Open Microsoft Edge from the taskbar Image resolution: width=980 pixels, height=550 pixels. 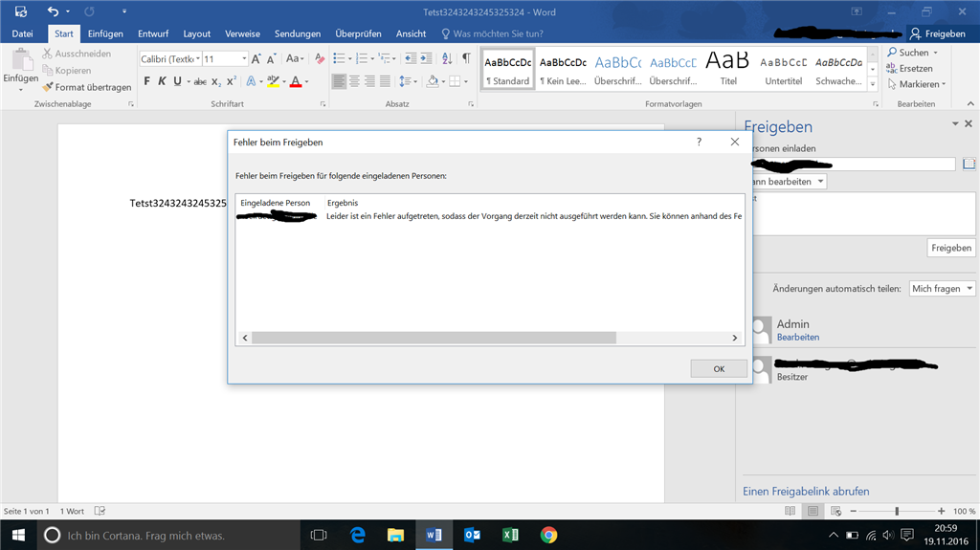[x=358, y=535]
